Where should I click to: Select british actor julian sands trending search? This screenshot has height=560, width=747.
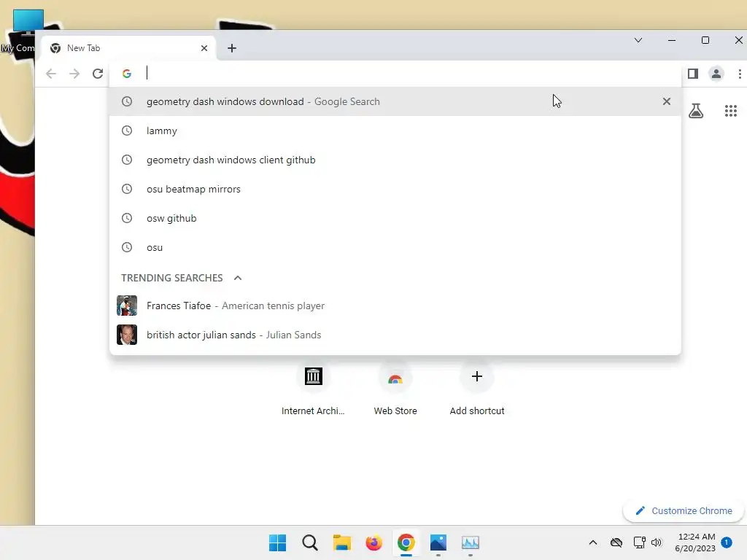click(x=395, y=335)
